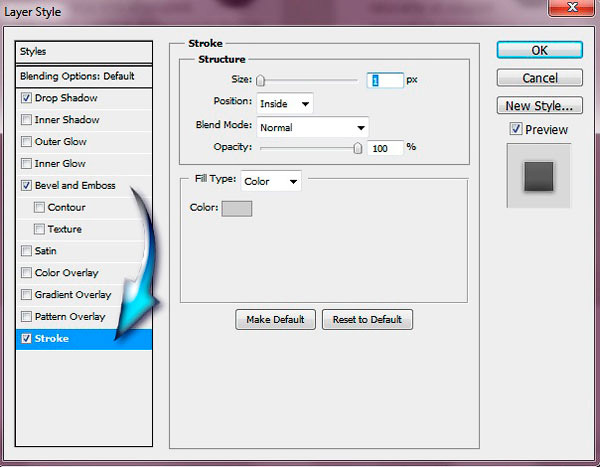The height and width of the screenshot is (467, 600).
Task: Confirm with the OK button
Action: [x=540, y=50]
